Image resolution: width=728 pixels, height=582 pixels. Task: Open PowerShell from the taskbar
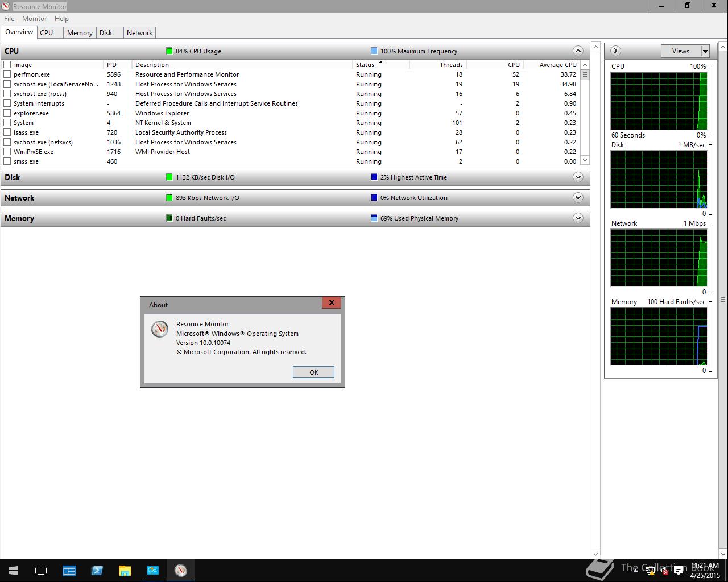97,571
